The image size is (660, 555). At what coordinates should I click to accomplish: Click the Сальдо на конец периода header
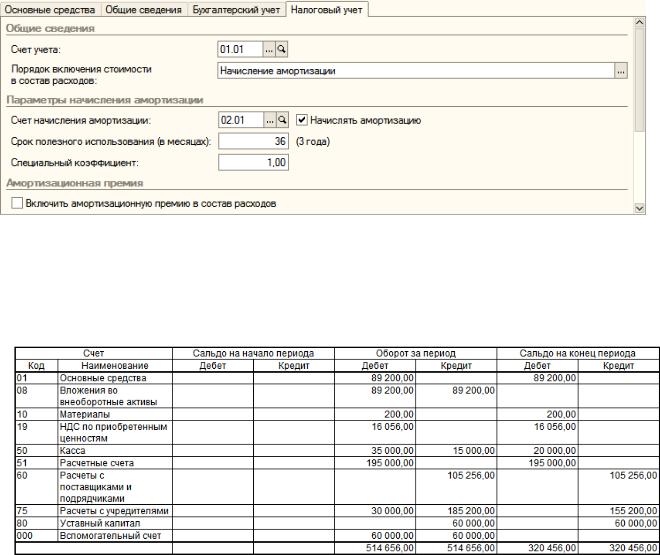click(x=578, y=353)
